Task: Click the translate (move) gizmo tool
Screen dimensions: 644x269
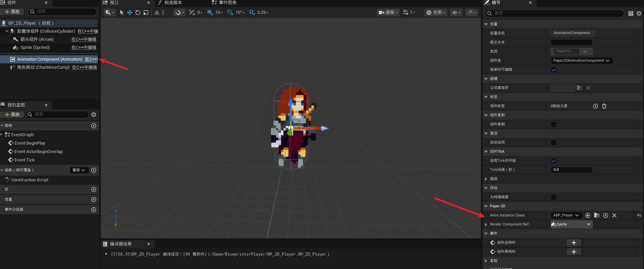Action: click(130, 12)
